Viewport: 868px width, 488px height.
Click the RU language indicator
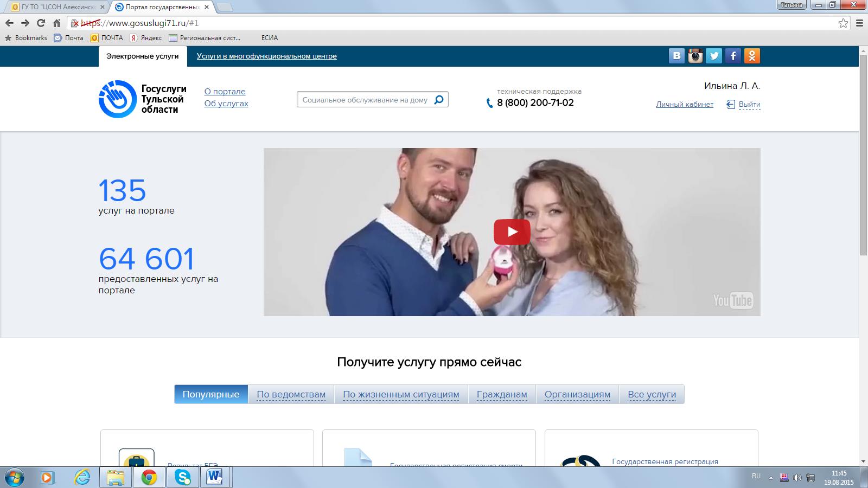(x=756, y=476)
